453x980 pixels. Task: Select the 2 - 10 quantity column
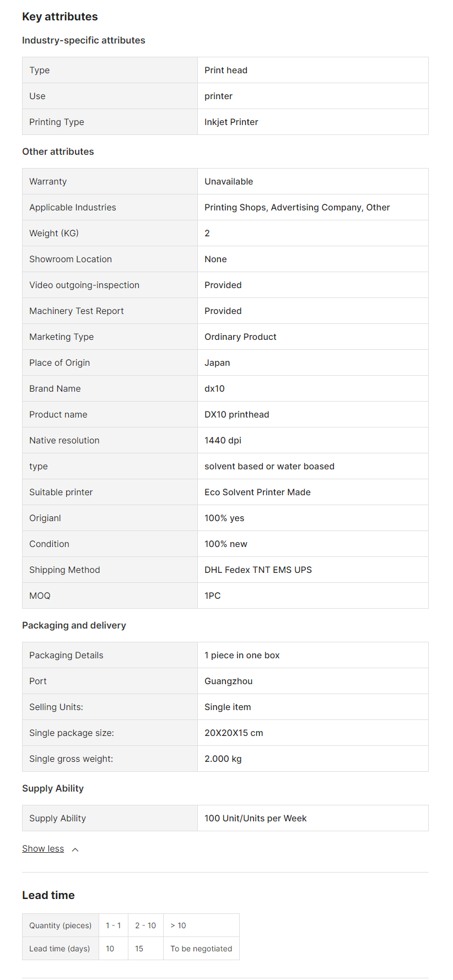click(x=145, y=925)
